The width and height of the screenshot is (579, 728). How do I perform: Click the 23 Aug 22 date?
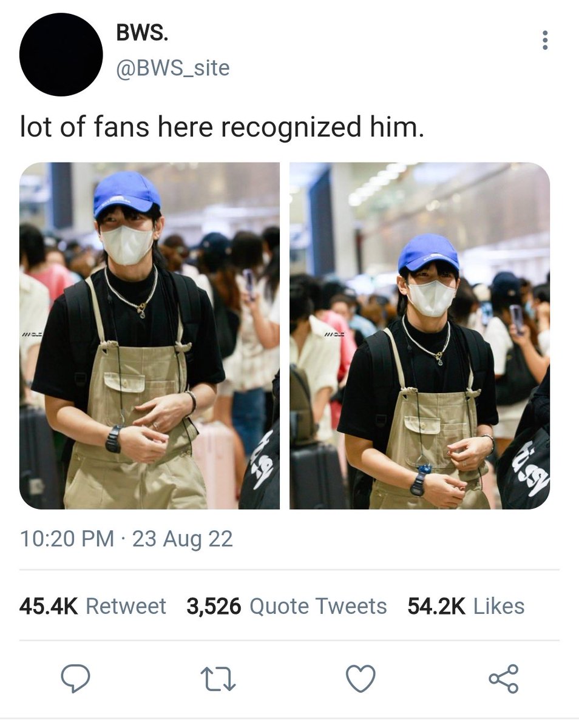click(183, 539)
